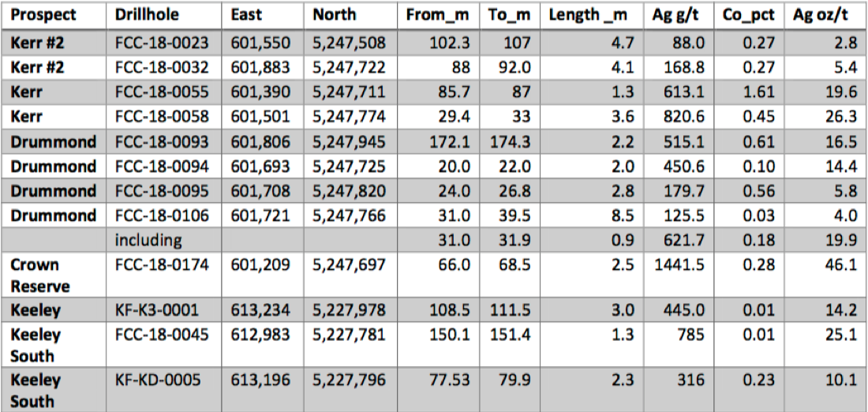Click North value 5,227,796
868x412 pixels.
click(349, 381)
